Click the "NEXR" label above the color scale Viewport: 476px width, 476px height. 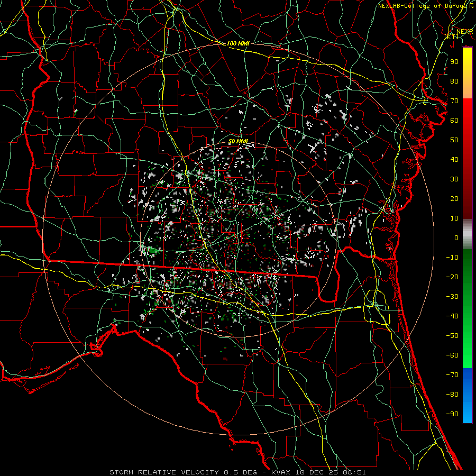(464, 32)
